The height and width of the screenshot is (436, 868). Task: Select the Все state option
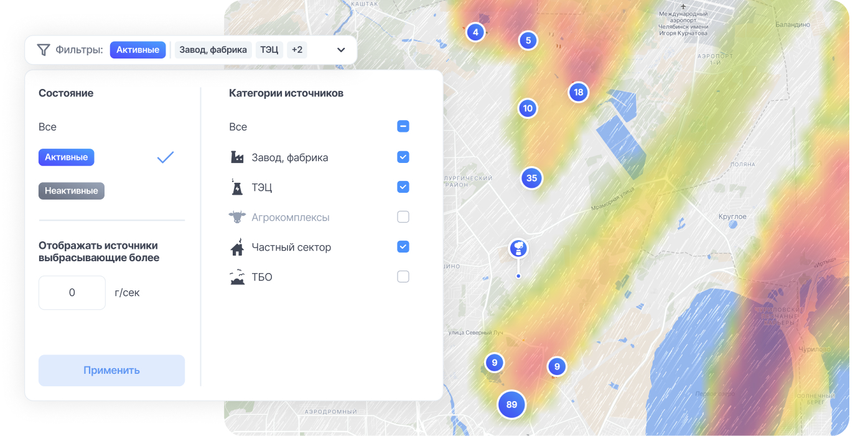(x=48, y=127)
